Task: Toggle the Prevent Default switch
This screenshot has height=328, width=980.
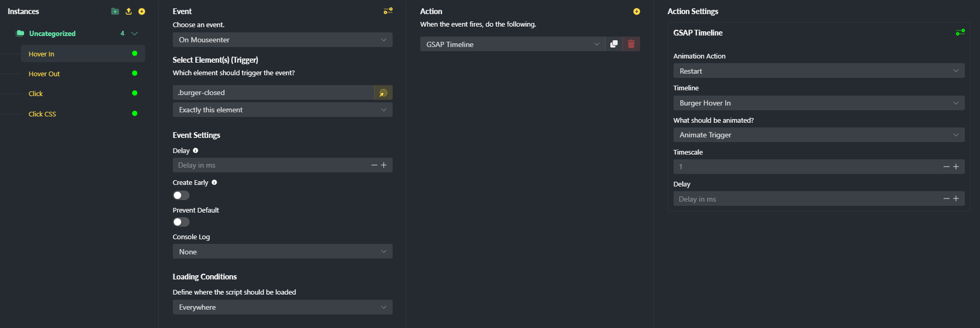Action: [x=181, y=222]
